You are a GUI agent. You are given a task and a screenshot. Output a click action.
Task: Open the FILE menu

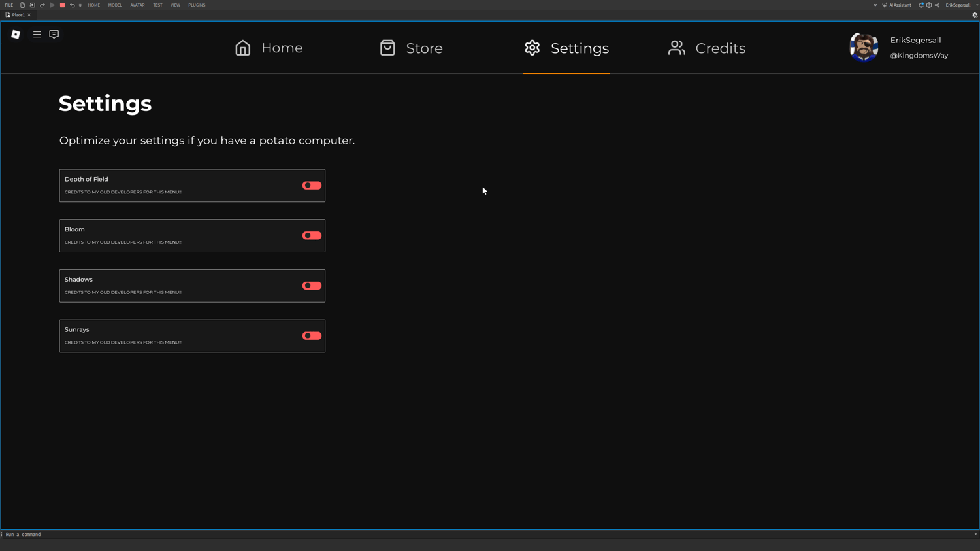(x=9, y=5)
